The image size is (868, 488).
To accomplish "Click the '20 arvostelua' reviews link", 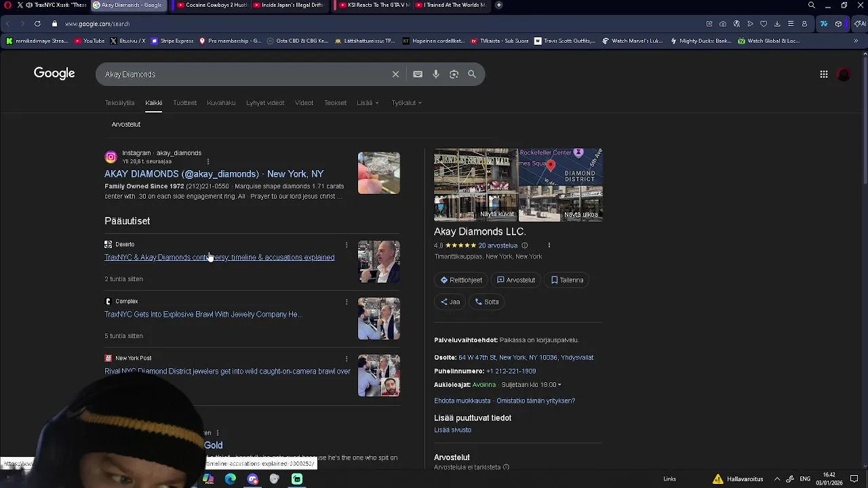I will pos(498,245).
